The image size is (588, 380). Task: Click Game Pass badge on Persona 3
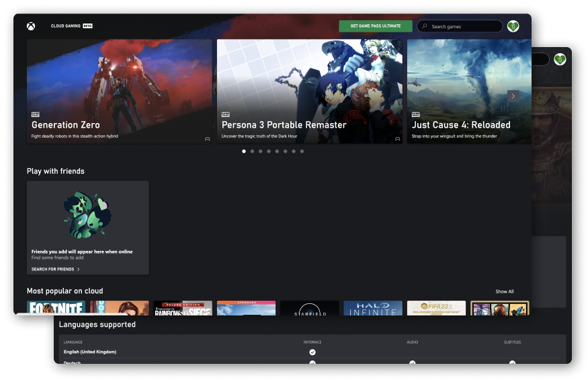(225, 114)
